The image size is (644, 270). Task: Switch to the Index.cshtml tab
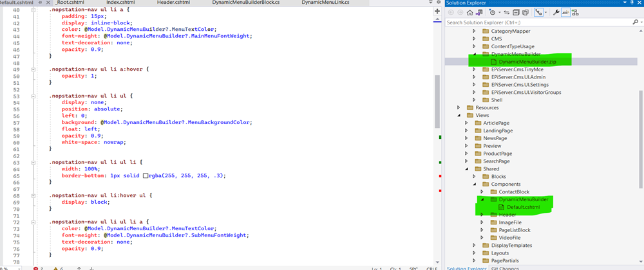point(120,3)
